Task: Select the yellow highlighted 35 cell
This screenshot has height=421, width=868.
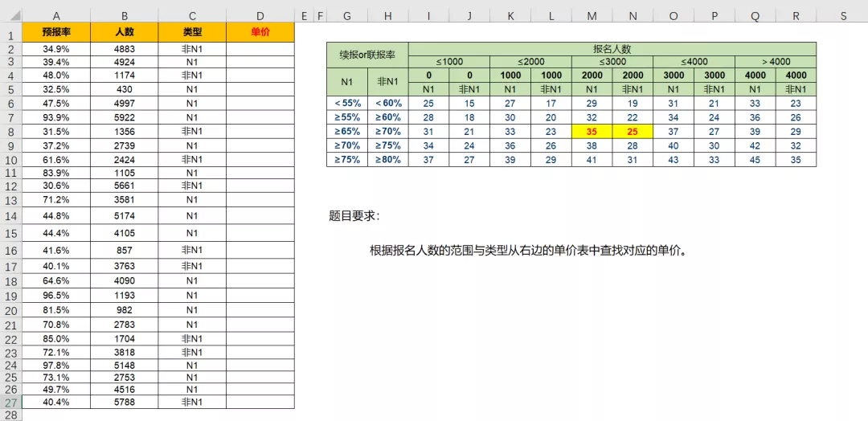Action: pyautogui.click(x=592, y=132)
